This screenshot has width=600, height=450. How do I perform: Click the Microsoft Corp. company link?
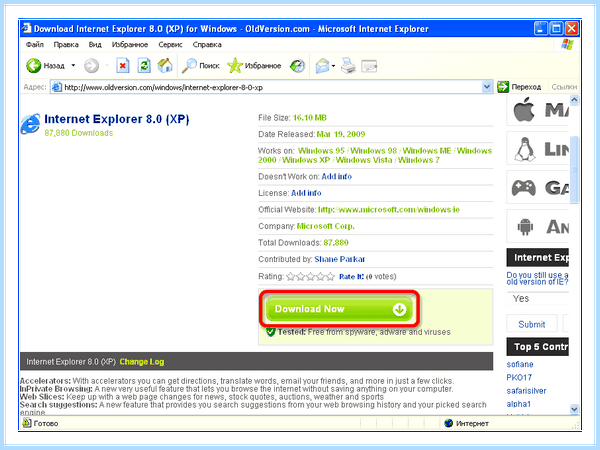point(326,226)
